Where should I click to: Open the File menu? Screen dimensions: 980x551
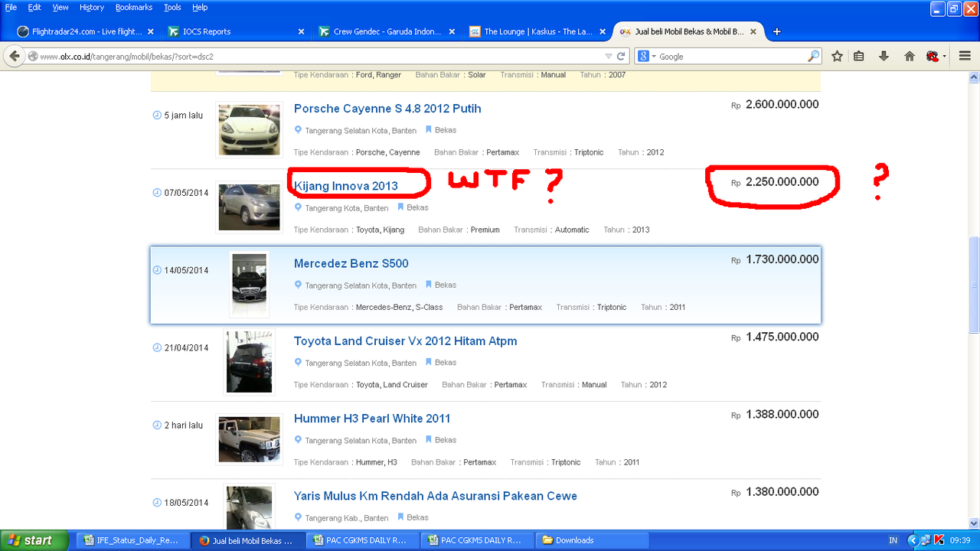point(11,7)
